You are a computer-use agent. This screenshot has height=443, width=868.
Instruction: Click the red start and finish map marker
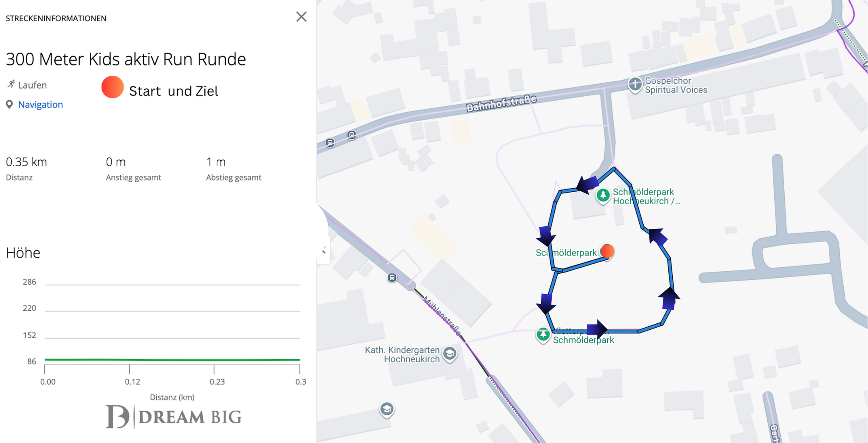click(607, 251)
